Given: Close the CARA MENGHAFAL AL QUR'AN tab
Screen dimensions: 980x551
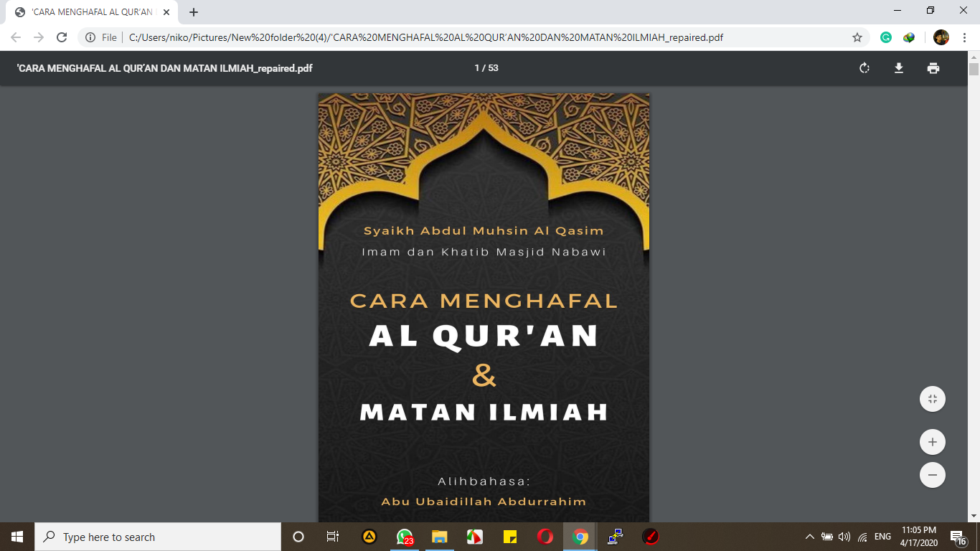Looking at the screenshot, I should coord(166,12).
